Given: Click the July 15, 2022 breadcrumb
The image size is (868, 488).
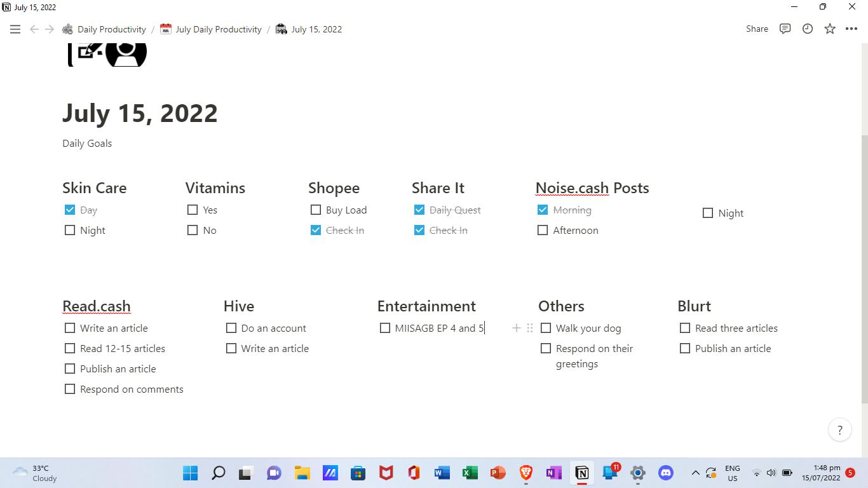Looking at the screenshot, I should point(309,29).
